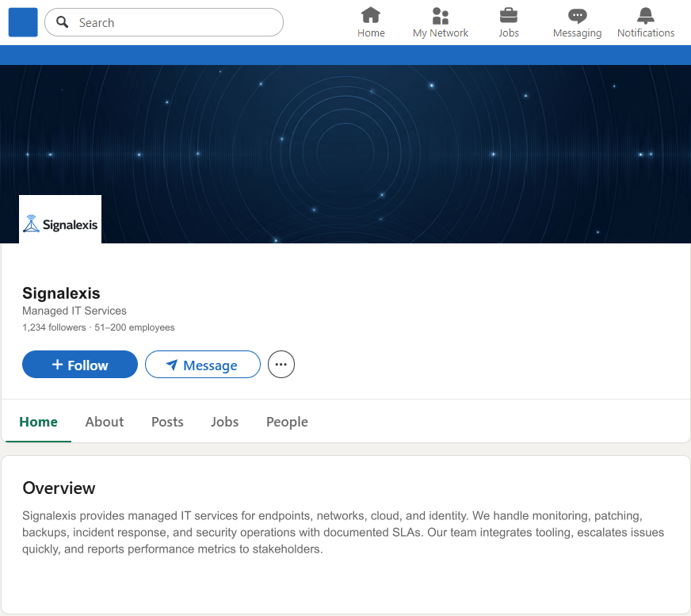Click the LinkedIn logo square
The width and height of the screenshot is (691, 616).
(x=22, y=22)
